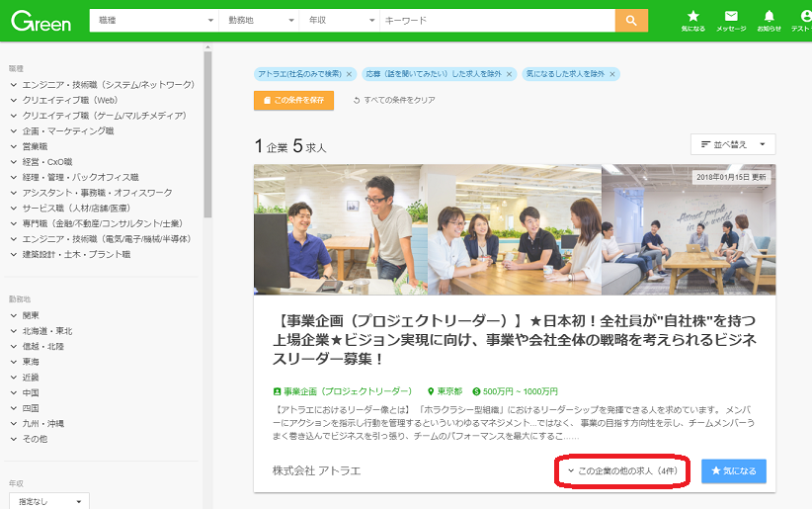Expand アシスタント・事務職・オフィスワーク category
Screen dimensions: 812x509
pyautogui.click(x=91, y=193)
